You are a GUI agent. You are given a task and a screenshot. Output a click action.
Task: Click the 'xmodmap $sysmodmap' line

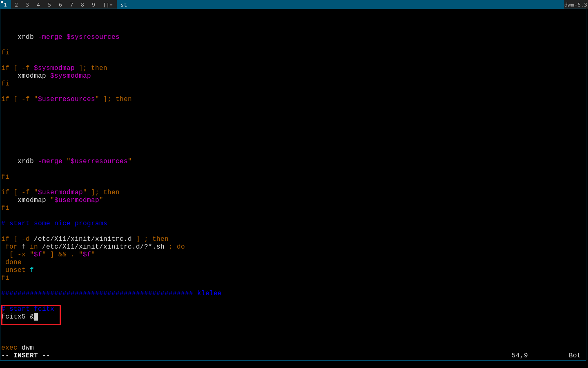coord(54,76)
